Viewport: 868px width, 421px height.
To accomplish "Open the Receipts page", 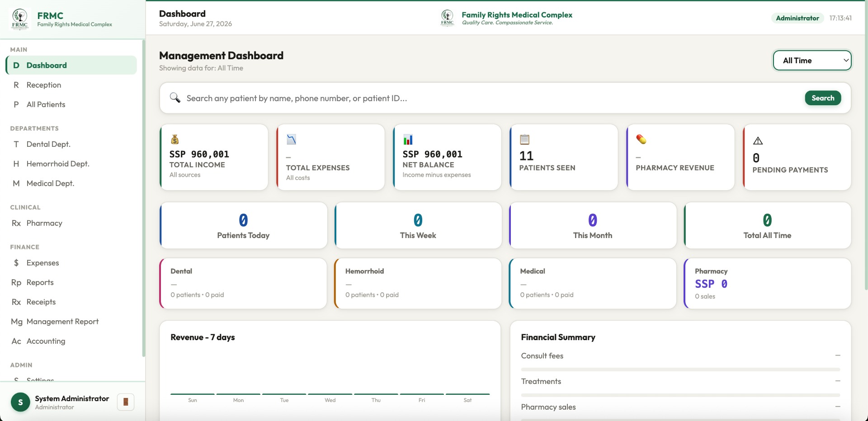I will (x=71, y=302).
